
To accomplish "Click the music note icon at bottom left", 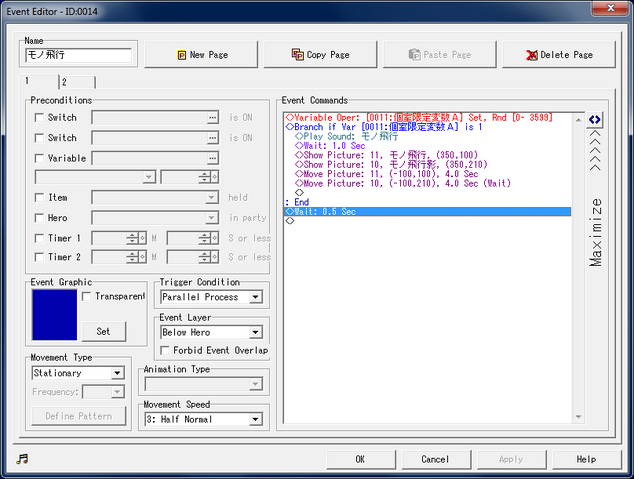I will pos(22,459).
